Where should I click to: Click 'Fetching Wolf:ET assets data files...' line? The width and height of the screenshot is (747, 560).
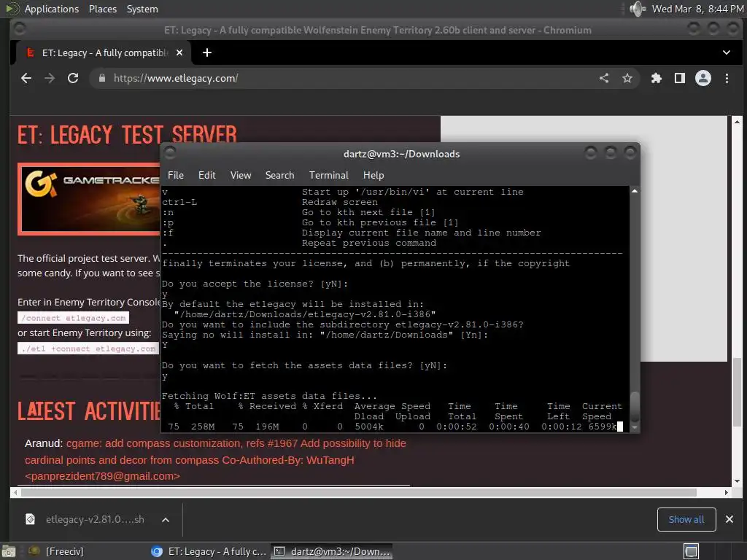[x=269, y=396]
